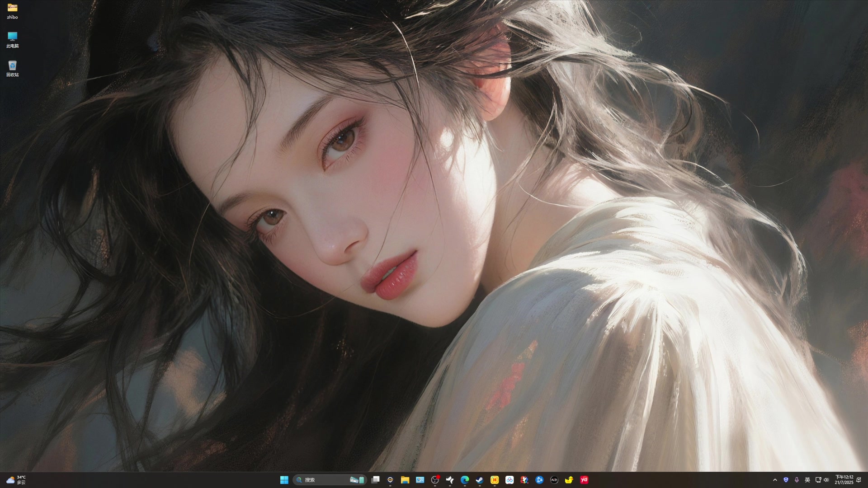Open the notification bell icon
The width and height of the screenshot is (868, 488).
coord(859,480)
